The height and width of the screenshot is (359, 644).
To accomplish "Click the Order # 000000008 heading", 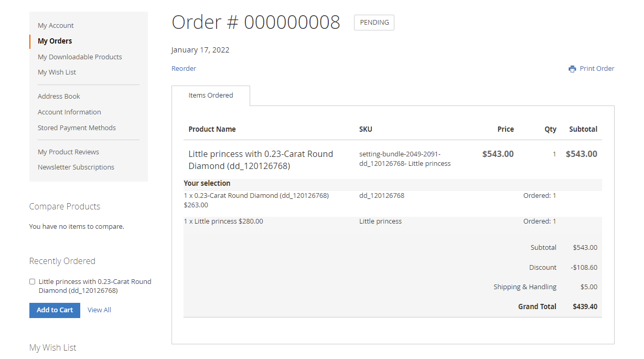I will 256,23.
